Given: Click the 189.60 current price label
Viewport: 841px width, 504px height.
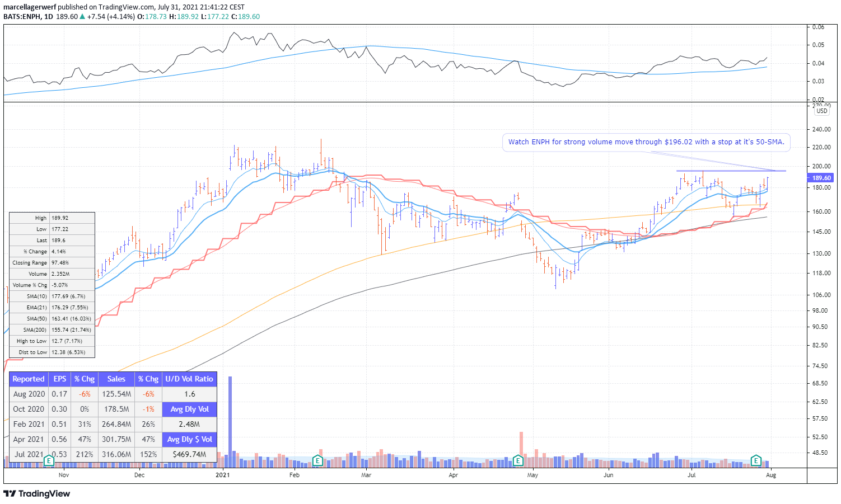Looking at the screenshot, I should pos(821,178).
